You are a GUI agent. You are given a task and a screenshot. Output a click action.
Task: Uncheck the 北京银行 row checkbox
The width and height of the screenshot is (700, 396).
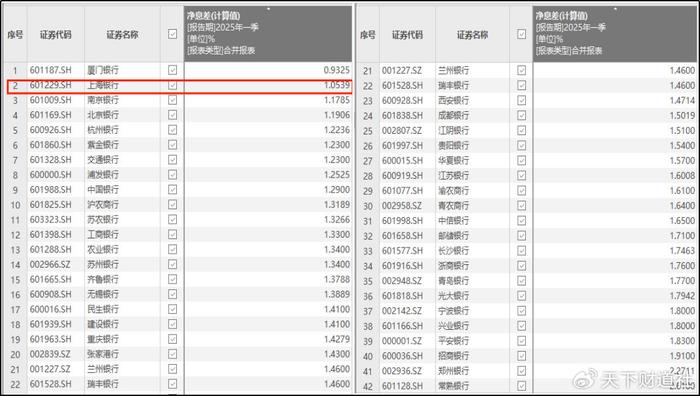[x=172, y=115]
